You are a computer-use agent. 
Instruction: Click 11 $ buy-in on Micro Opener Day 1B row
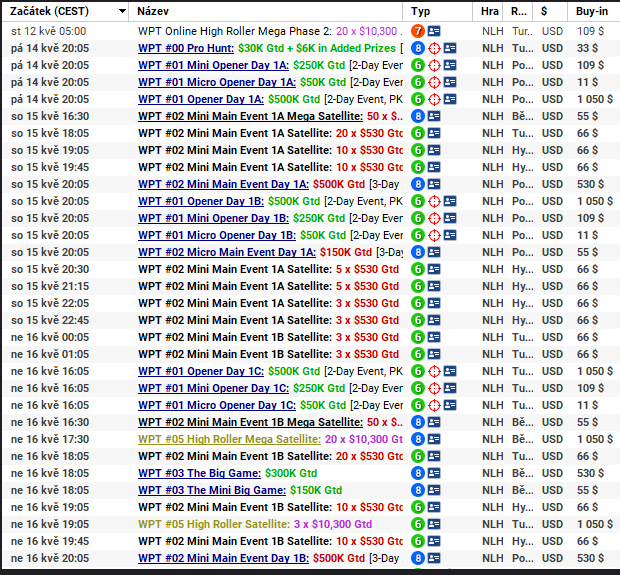click(587, 235)
